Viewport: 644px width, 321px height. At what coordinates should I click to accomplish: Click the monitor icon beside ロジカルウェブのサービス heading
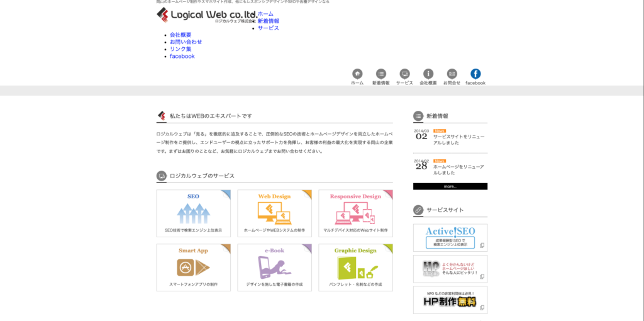(x=162, y=176)
